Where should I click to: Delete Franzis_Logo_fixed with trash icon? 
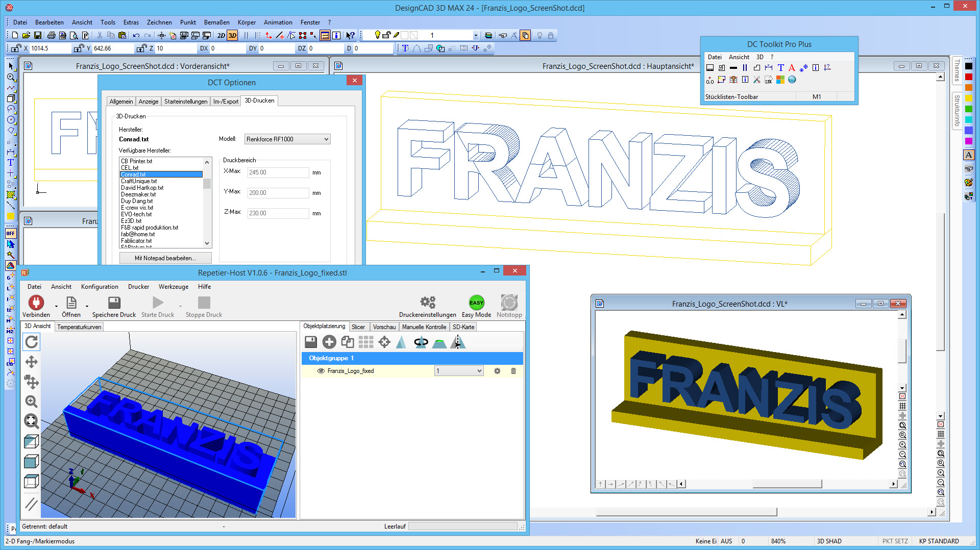(513, 371)
